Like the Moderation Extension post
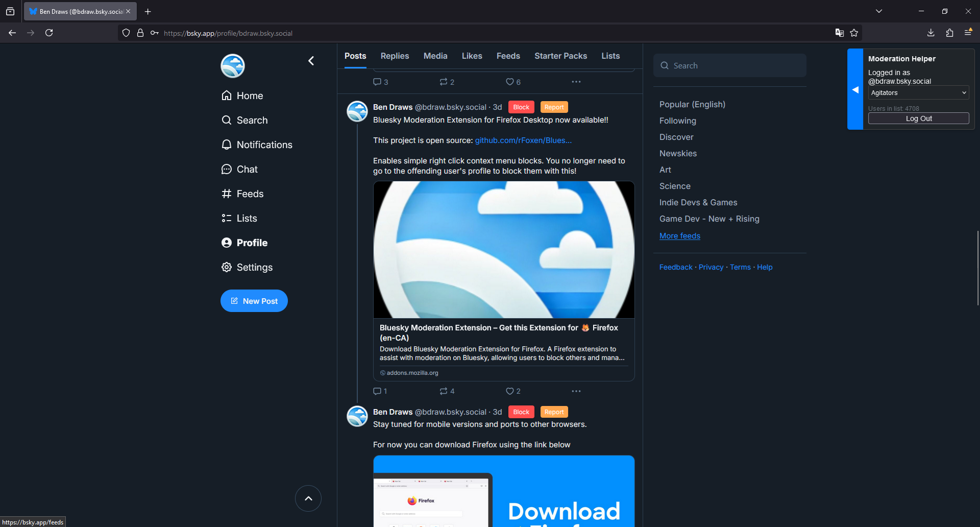Viewport: 980px width, 527px height. point(513,391)
